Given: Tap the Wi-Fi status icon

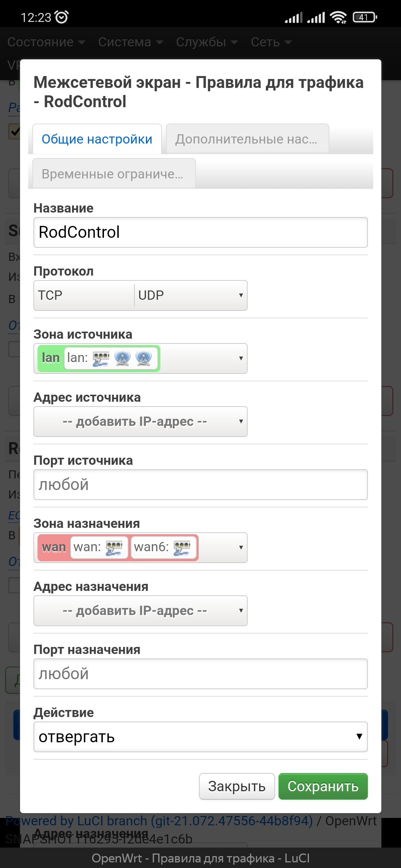Looking at the screenshot, I should pyautogui.click(x=338, y=17).
